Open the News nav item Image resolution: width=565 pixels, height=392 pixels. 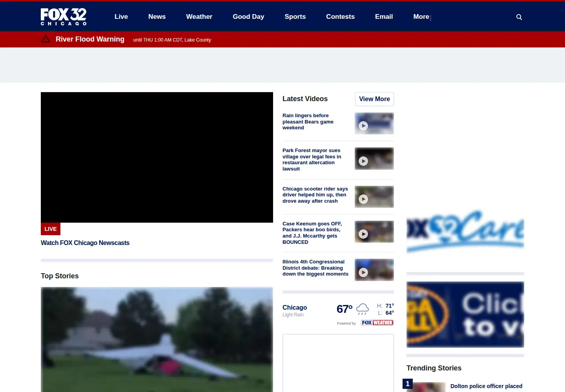pos(157,16)
